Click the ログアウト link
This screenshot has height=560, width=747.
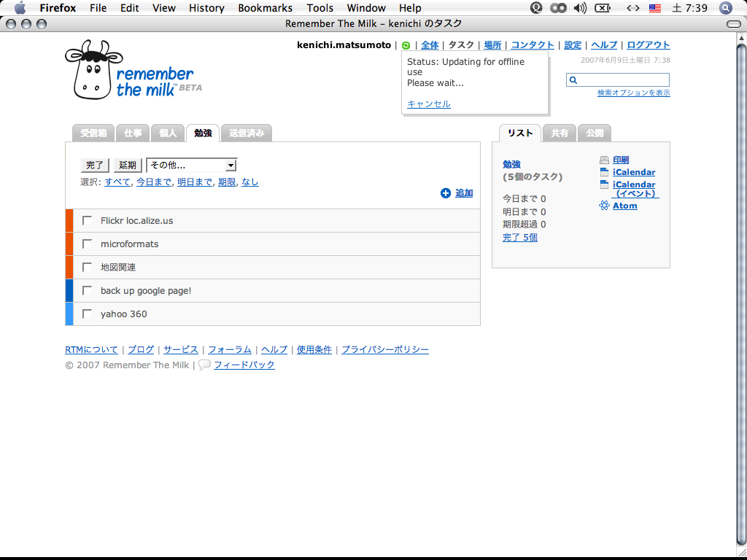pos(649,44)
